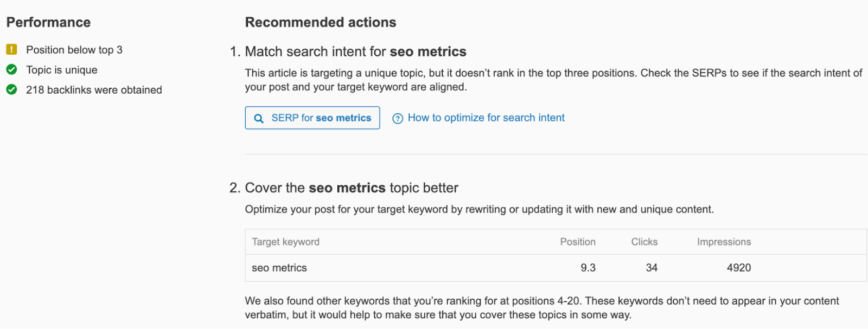
Task: Click Match search intent for seo metrics heading
Action: [355, 51]
